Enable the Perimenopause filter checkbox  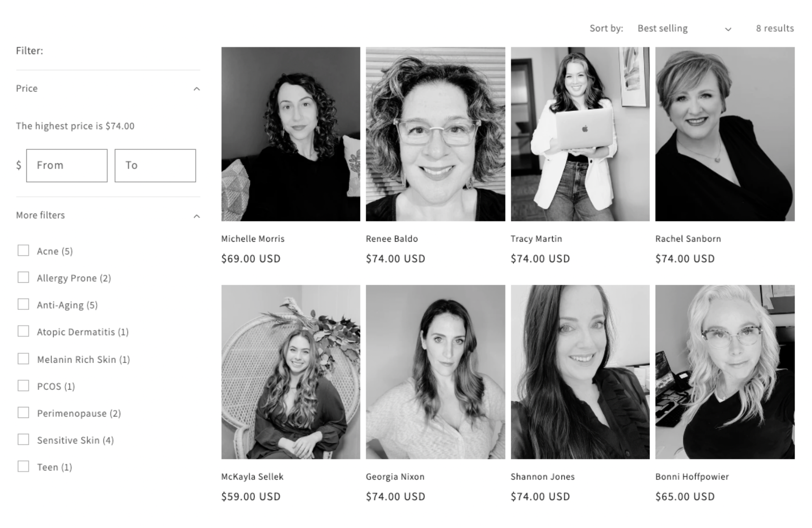[23, 413]
